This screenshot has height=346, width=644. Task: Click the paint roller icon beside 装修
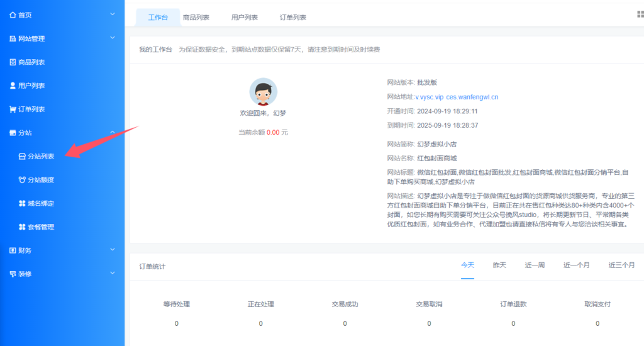point(13,274)
